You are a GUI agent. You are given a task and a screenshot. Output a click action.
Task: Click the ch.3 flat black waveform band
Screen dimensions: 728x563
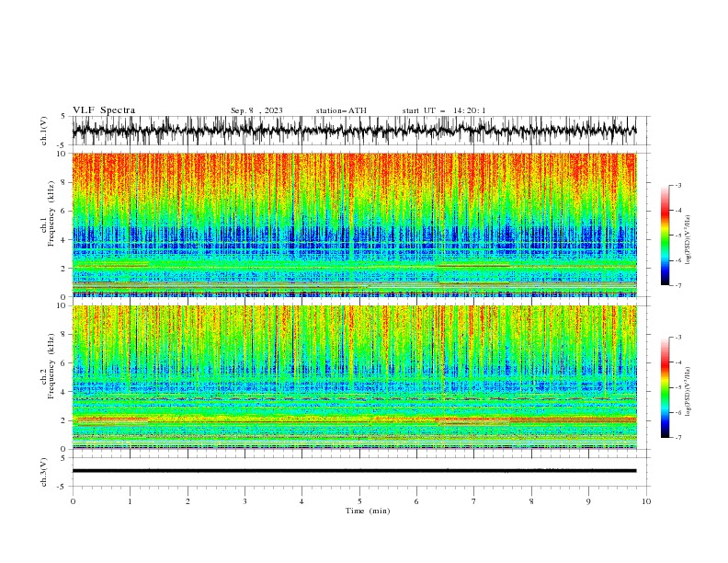pos(354,471)
